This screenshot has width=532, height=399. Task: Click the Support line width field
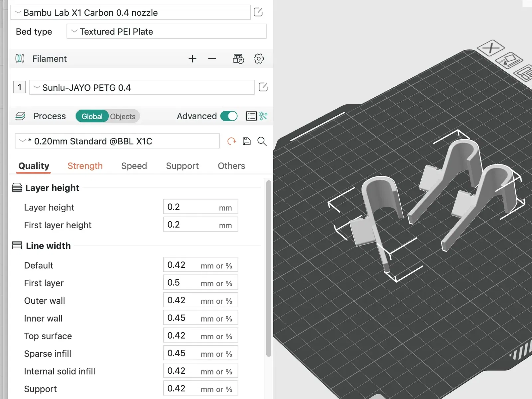point(200,388)
